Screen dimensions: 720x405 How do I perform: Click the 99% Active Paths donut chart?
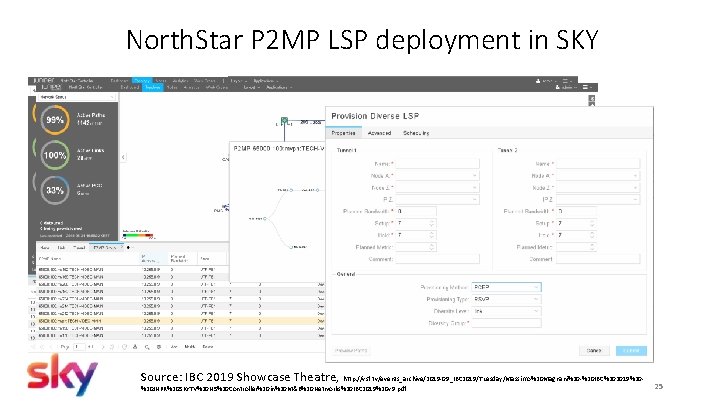coord(55,120)
